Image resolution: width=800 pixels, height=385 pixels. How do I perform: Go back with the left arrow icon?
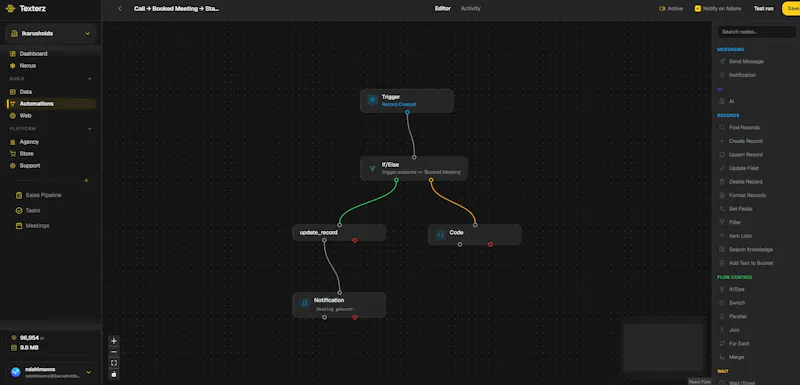pyautogui.click(x=120, y=9)
